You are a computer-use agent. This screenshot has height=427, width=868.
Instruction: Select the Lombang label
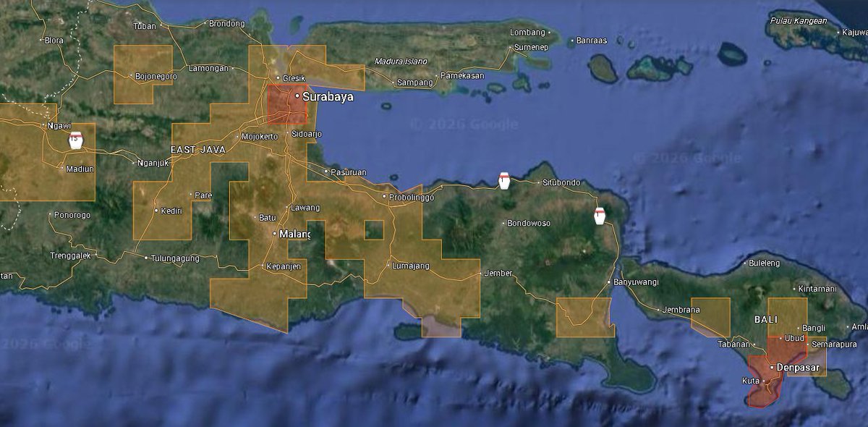[x=527, y=33]
